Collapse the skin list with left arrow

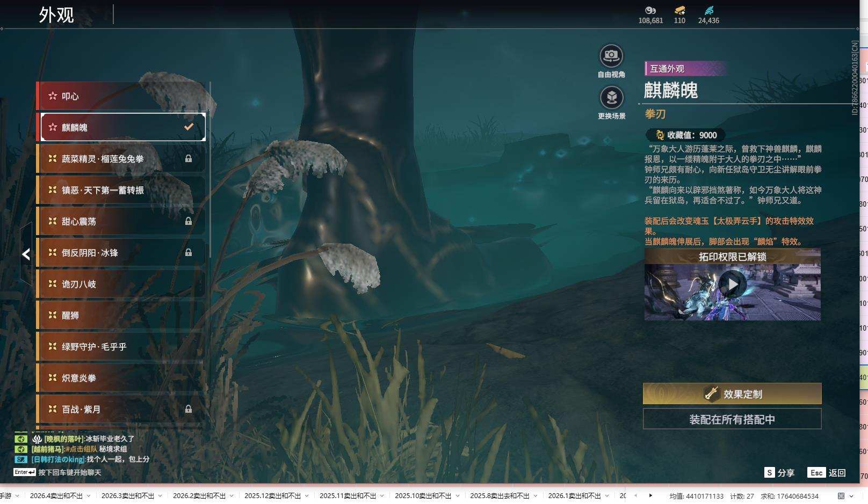26,254
